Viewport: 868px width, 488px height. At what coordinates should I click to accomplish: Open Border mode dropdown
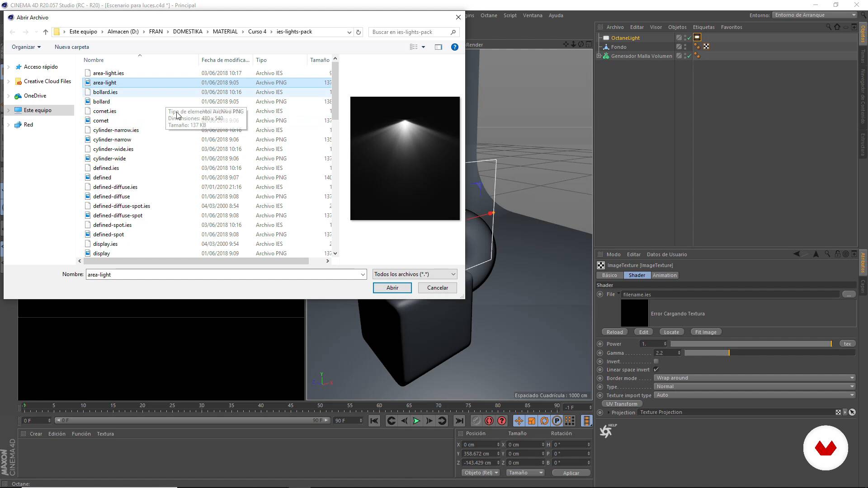755,378
